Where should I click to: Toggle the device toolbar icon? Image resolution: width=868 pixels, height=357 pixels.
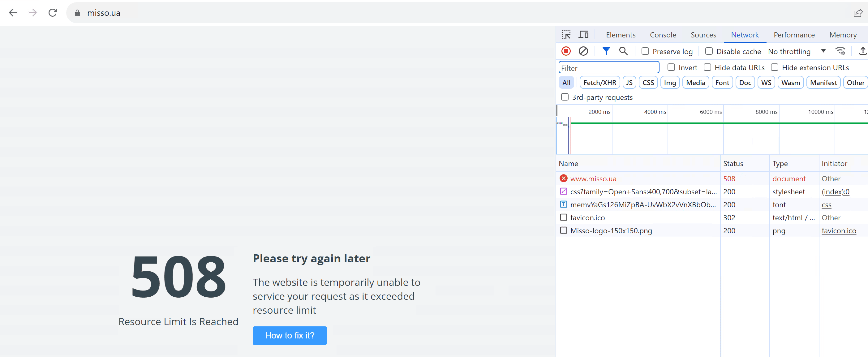(583, 35)
